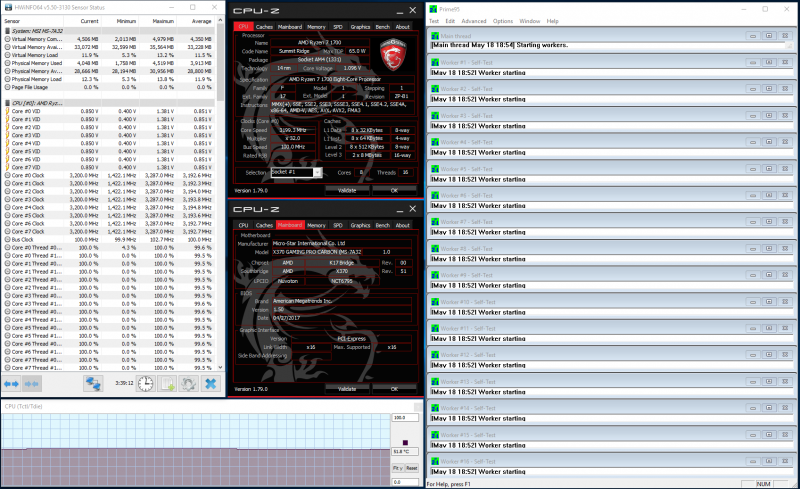
Task: Collapse the CPU [#0]: AMD Ryzen sensor group
Action: click(7, 103)
